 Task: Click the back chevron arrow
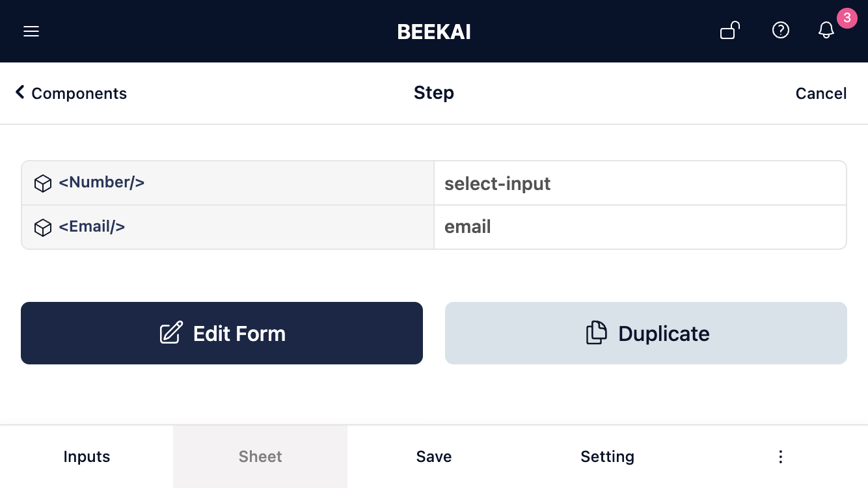point(20,92)
